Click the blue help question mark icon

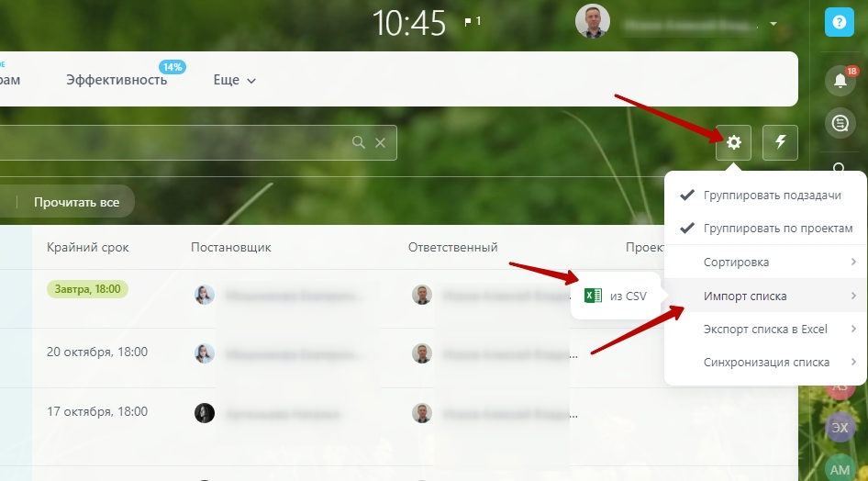pos(840,22)
